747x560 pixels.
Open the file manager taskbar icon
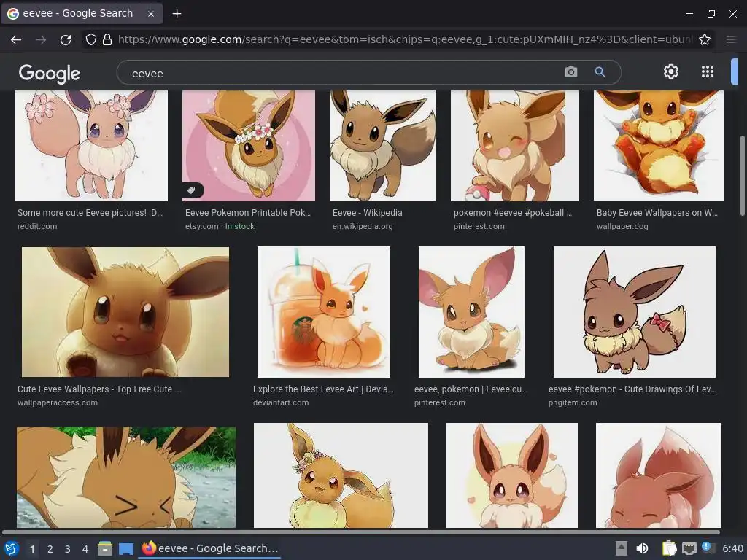click(x=105, y=548)
